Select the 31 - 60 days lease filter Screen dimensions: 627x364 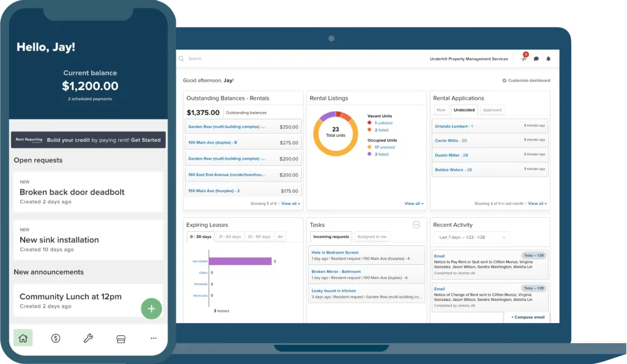pyautogui.click(x=230, y=237)
